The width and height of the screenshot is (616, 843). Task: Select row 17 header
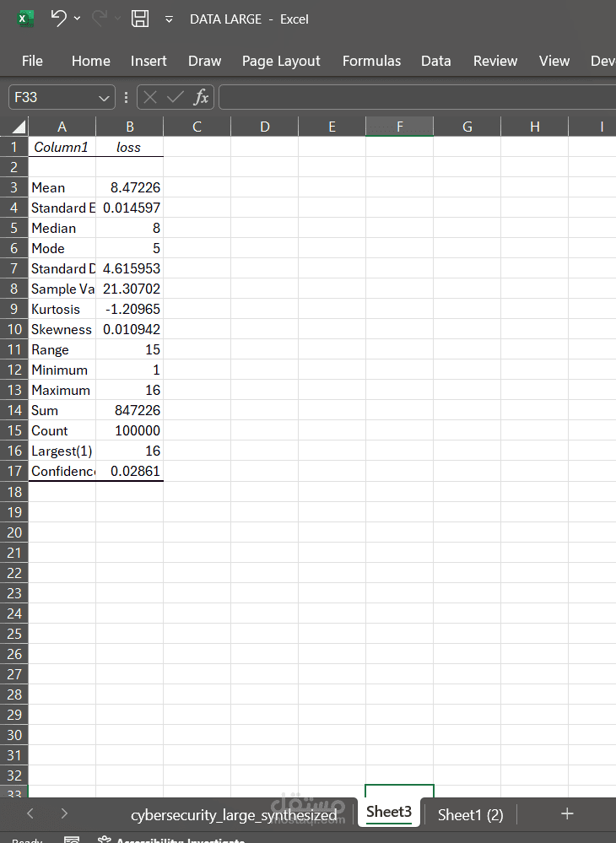tap(14, 472)
